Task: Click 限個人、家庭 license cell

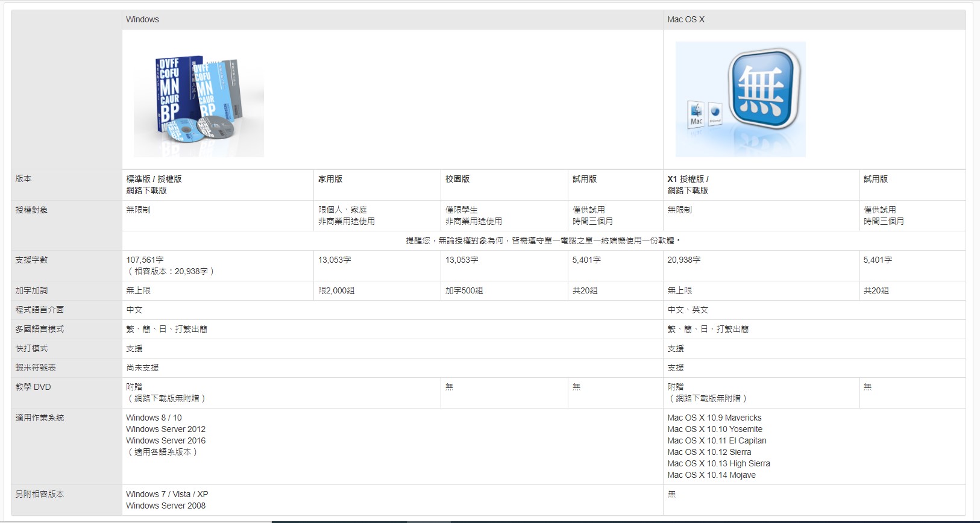Action: (x=377, y=215)
